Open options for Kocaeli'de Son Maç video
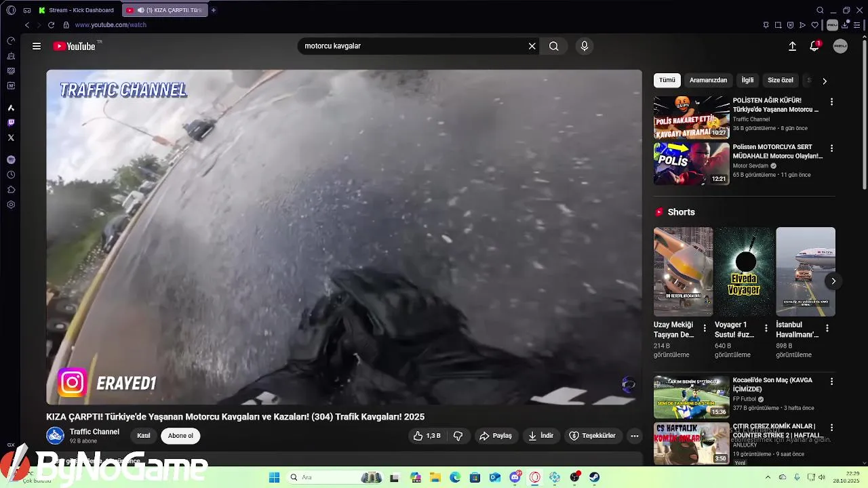 (x=831, y=382)
